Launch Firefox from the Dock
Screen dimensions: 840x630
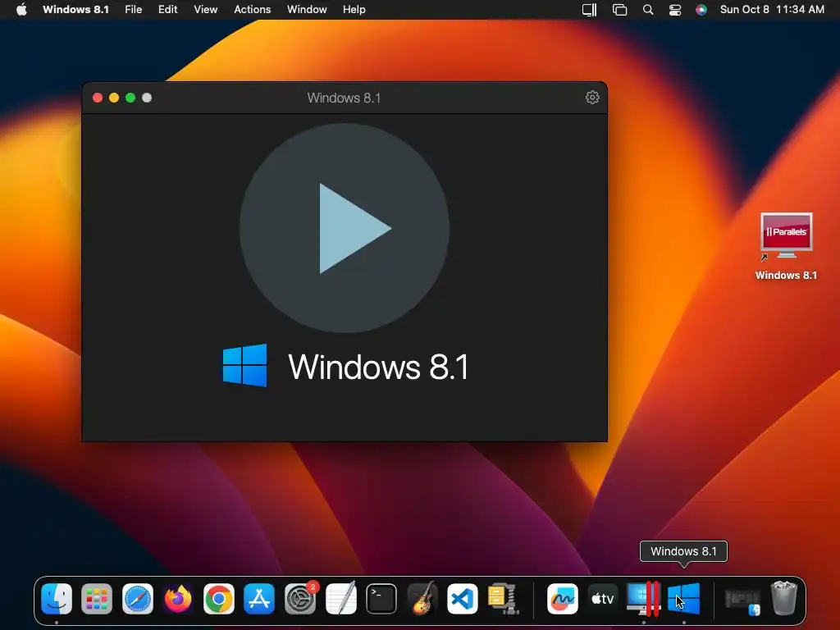(x=178, y=598)
